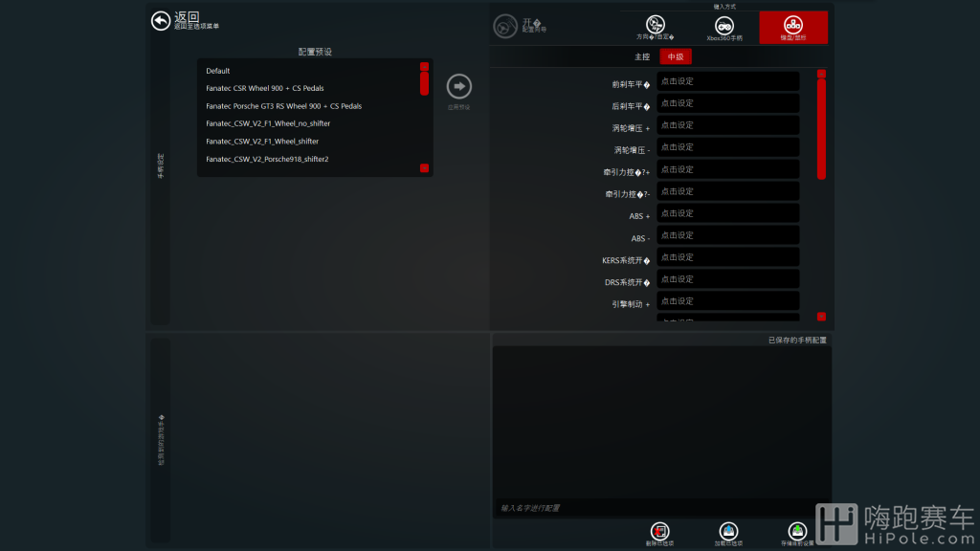
Task: Save current settings (green arrow icon)
Action: (797, 531)
